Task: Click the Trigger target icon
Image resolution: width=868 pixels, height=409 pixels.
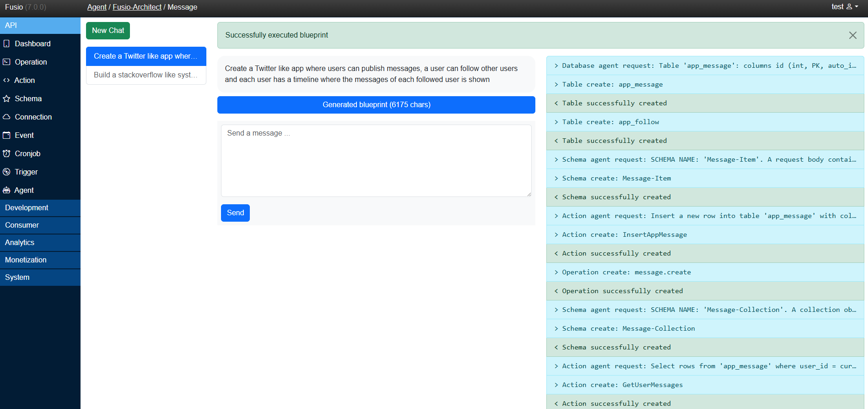Action: coord(6,172)
